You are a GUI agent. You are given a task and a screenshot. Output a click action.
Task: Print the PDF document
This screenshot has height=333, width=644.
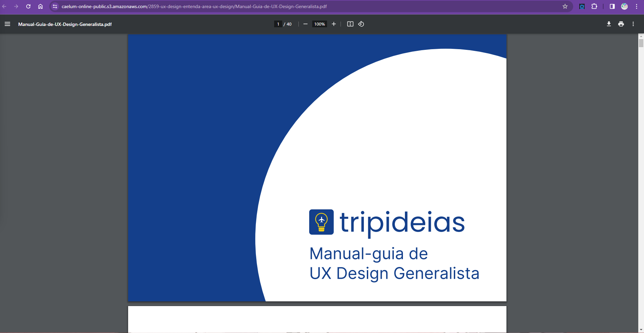(621, 24)
